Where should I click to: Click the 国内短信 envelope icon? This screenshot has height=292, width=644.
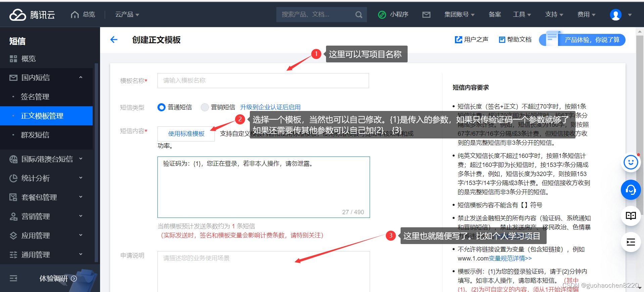click(13, 78)
